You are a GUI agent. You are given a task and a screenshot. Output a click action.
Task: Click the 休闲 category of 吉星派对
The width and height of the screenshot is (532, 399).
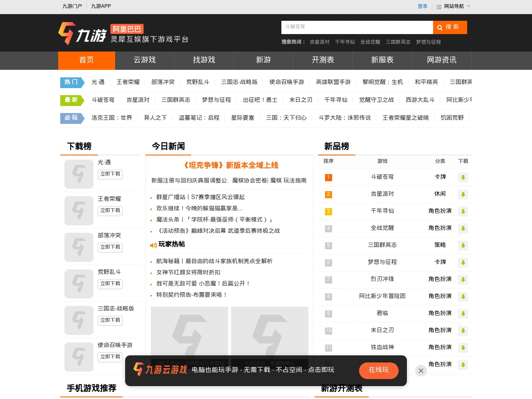(x=440, y=194)
